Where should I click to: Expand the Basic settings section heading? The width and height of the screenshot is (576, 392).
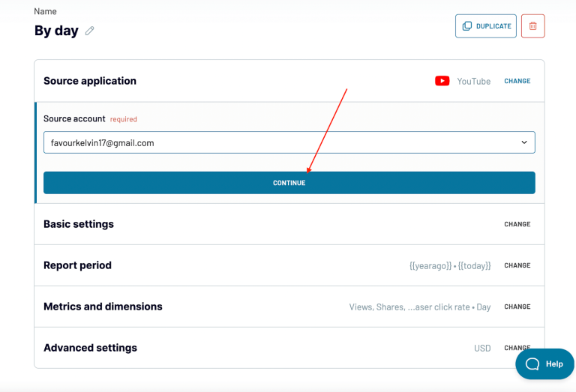pyautogui.click(x=79, y=224)
